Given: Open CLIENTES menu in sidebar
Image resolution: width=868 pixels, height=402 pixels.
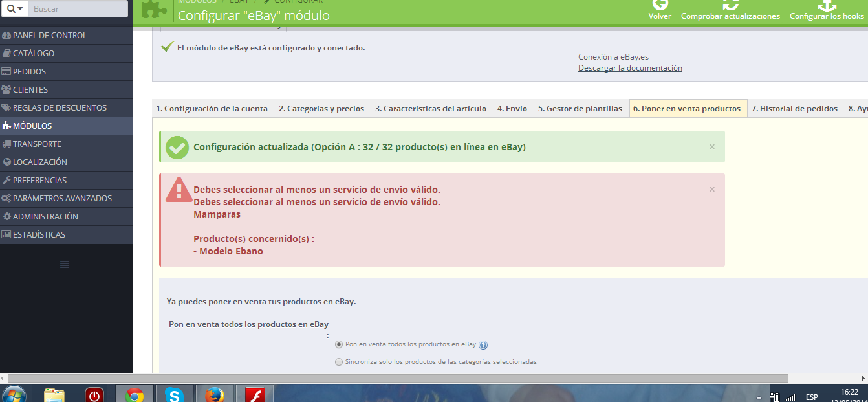Looking at the screenshot, I should point(66,89).
